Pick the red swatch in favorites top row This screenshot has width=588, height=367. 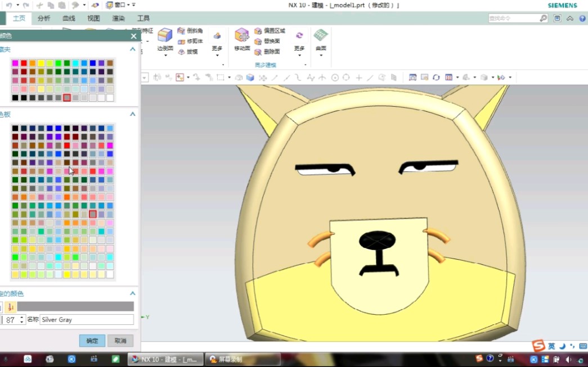(x=24, y=63)
